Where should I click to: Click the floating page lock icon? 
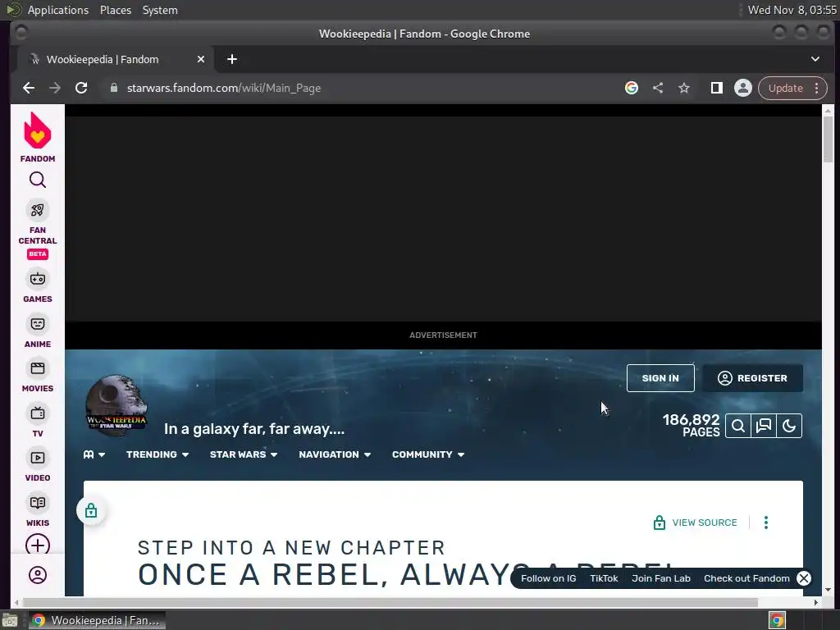click(91, 510)
